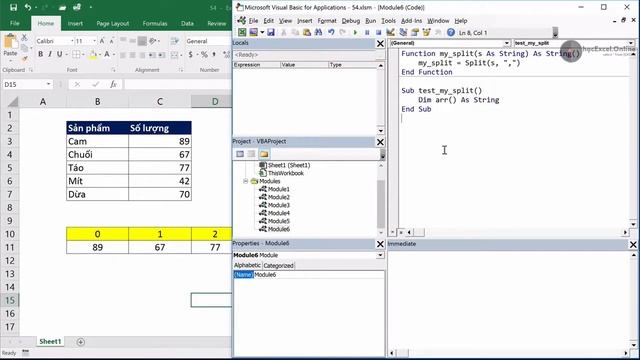Toggle Merge & Center in Excel ribbon
The width and height of the screenshot is (640, 360).
coord(174,54)
